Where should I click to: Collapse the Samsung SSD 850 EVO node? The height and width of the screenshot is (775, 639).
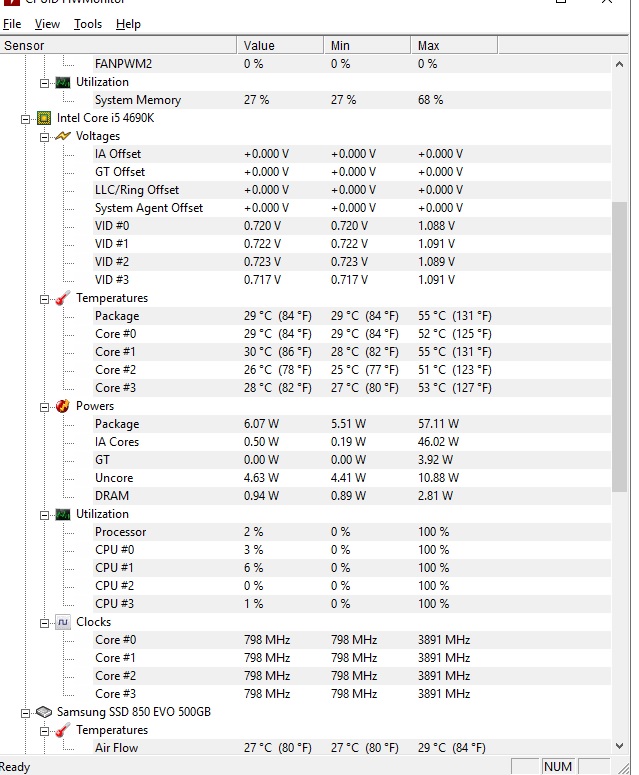(25, 712)
